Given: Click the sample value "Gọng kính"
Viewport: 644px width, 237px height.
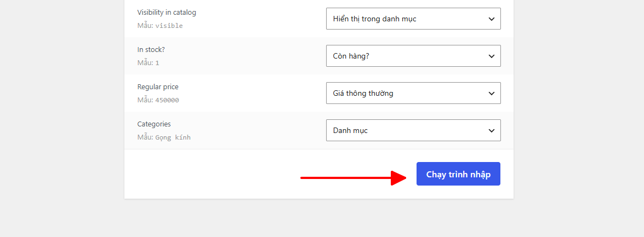Looking at the screenshot, I should [x=173, y=138].
